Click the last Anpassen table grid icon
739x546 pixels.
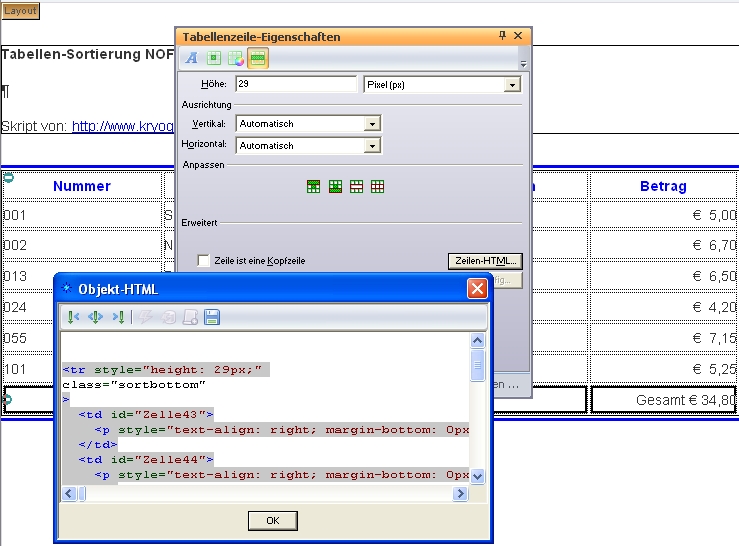pos(378,186)
